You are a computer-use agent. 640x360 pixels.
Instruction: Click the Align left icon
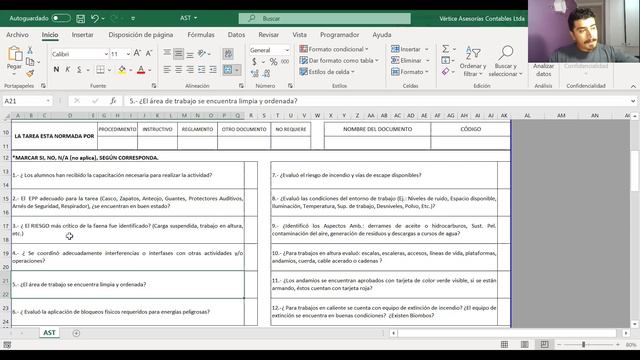167,70
